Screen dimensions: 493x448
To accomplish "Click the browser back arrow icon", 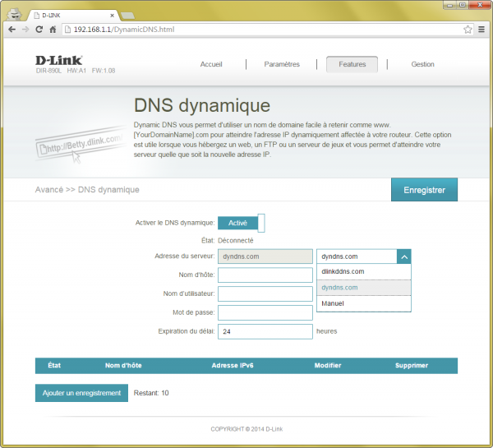I will click(12, 30).
